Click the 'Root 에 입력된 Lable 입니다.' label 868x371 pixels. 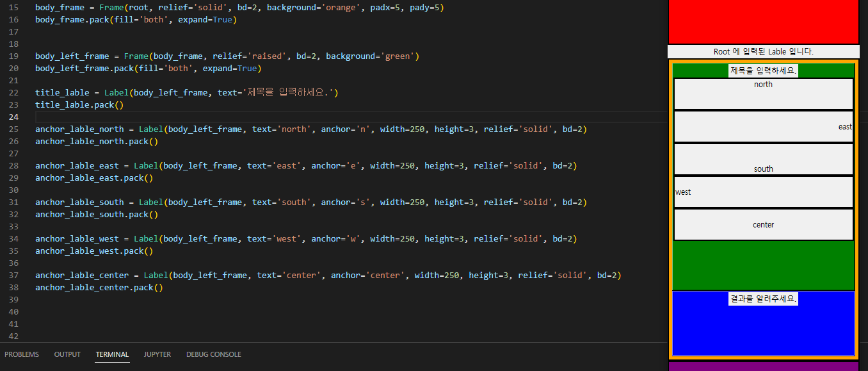click(x=763, y=51)
